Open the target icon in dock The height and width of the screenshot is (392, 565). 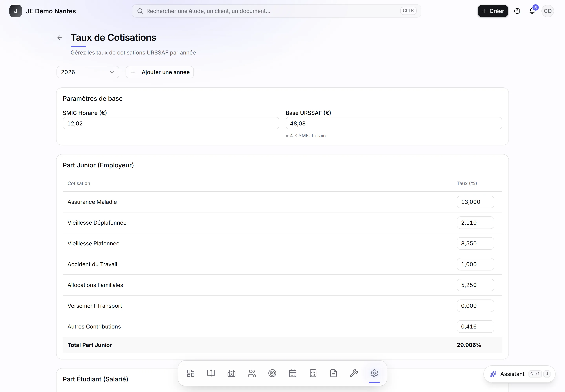point(272,373)
